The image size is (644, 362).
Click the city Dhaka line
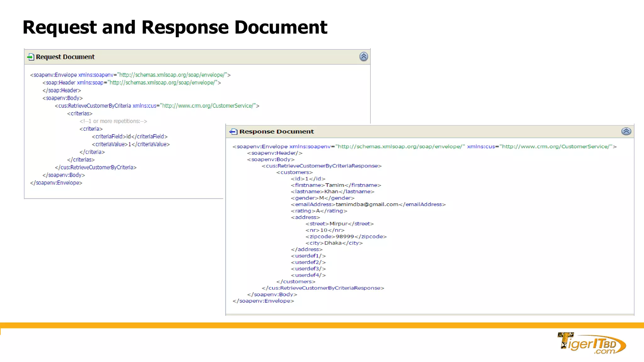coord(334,243)
